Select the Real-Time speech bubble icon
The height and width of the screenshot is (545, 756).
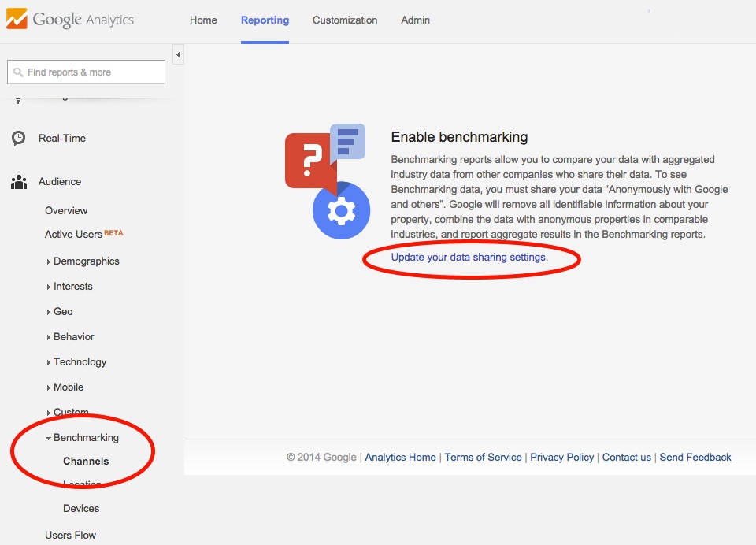click(x=17, y=138)
